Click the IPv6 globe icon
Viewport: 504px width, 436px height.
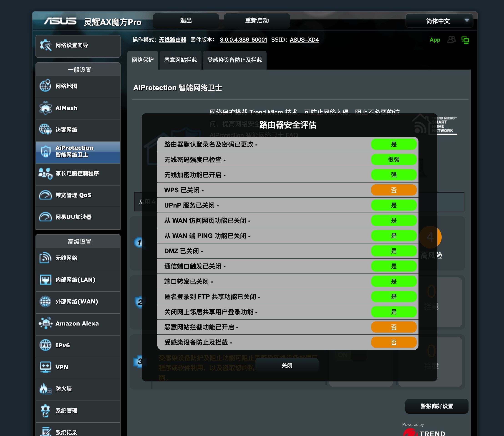[x=45, y=345]
